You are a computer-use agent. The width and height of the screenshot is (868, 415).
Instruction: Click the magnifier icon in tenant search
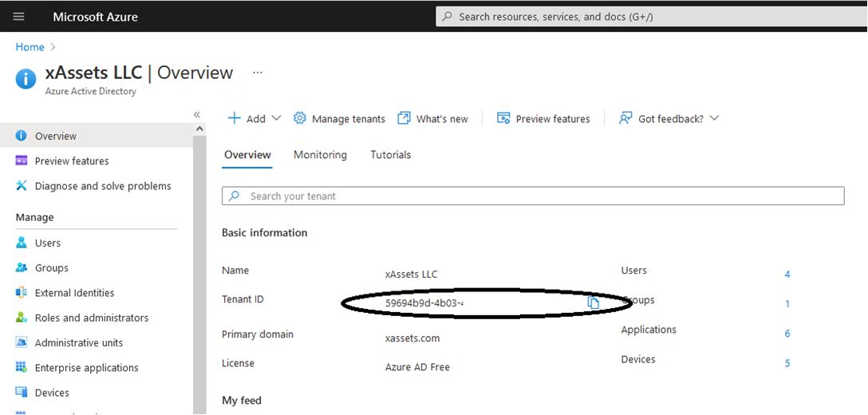(x=235, y=196)
